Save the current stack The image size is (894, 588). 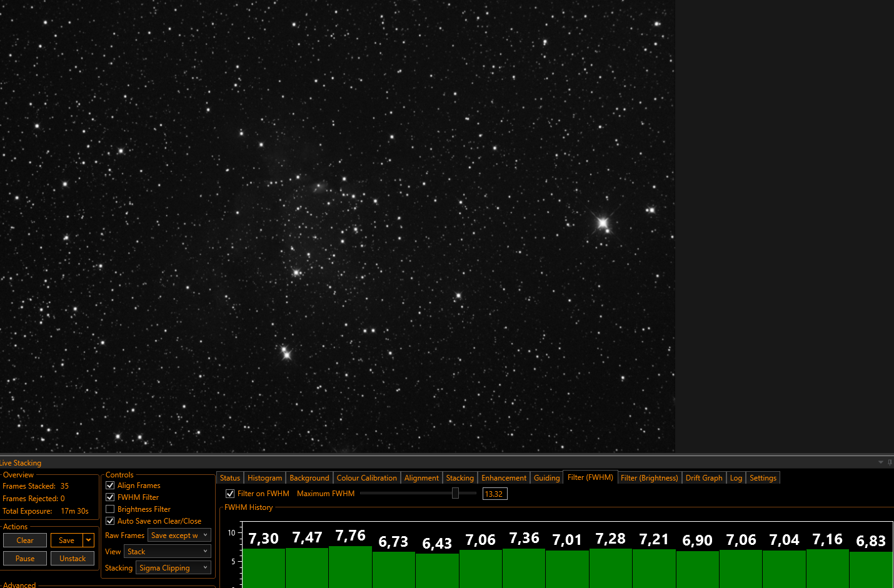pos(67,541)
